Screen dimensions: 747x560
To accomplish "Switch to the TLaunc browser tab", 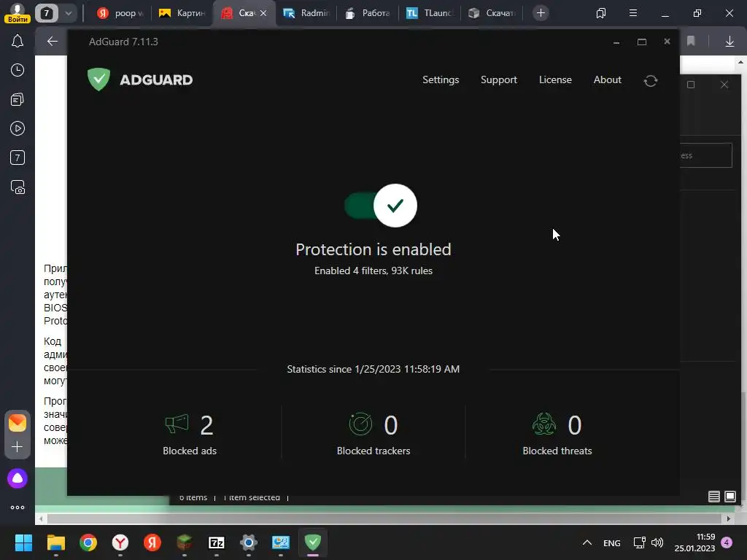I will tap(430, 13).
